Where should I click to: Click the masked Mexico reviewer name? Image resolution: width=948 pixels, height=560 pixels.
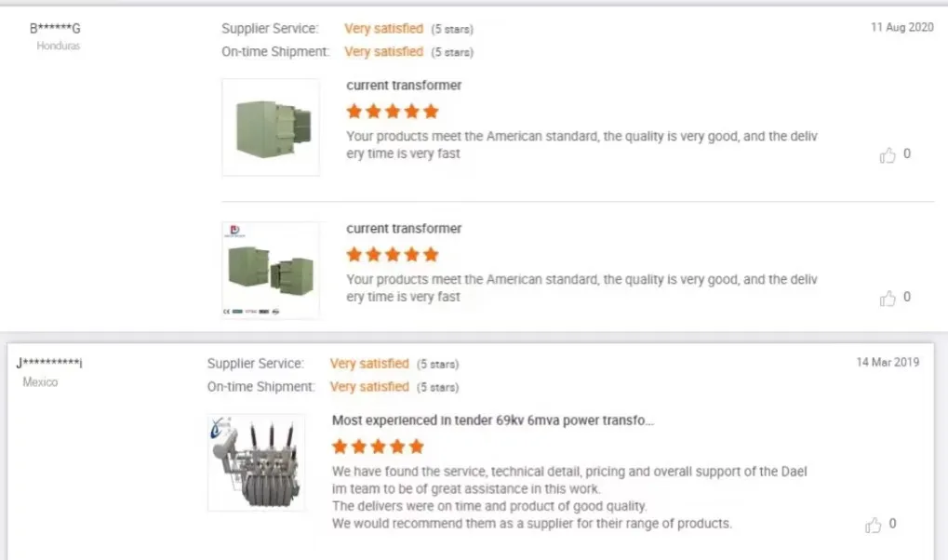[x=49, y=363]
